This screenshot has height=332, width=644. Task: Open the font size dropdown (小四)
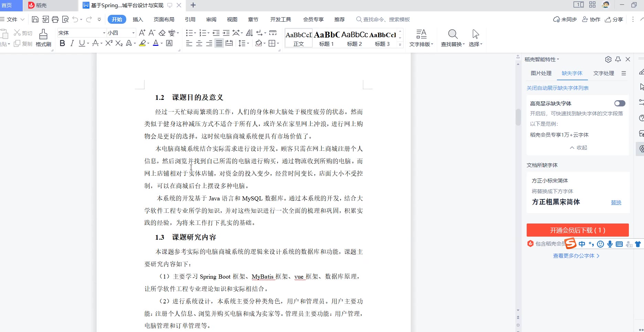pyautogui.click(x=133, y=33)
